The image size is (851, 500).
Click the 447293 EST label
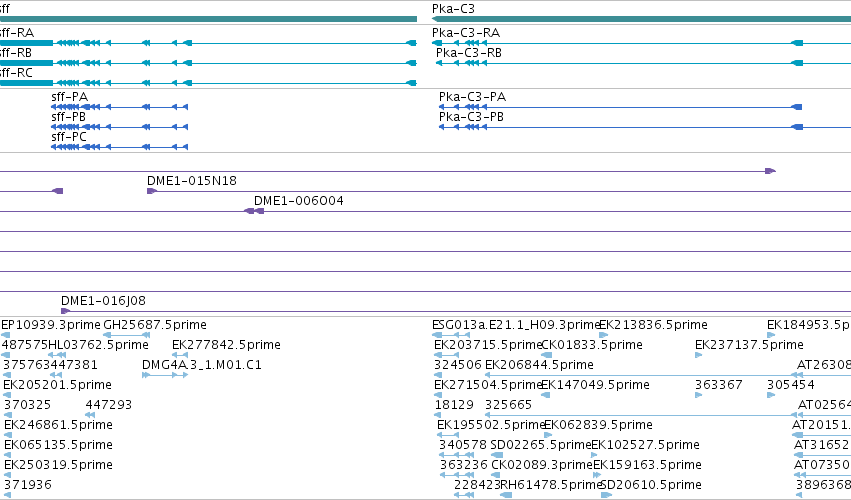[109, 404]
